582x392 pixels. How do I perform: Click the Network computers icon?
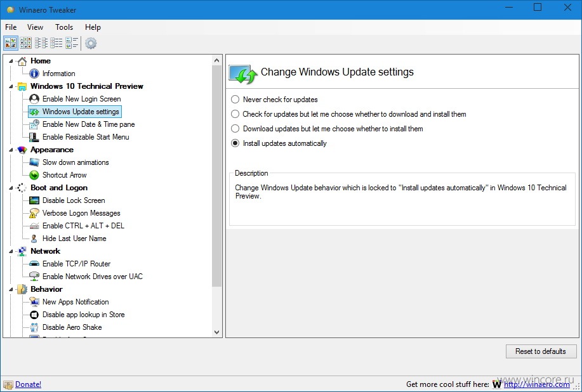[x=22, y=251]
